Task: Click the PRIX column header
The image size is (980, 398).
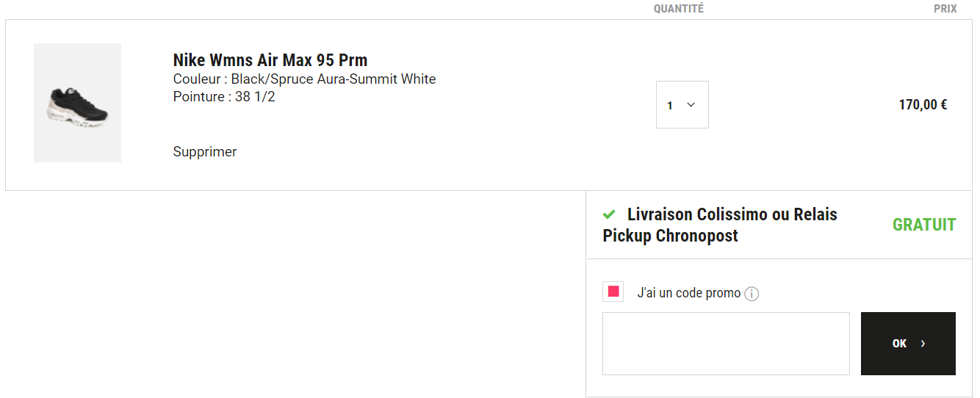Action: pyautogui.click(x=945, y=9)
